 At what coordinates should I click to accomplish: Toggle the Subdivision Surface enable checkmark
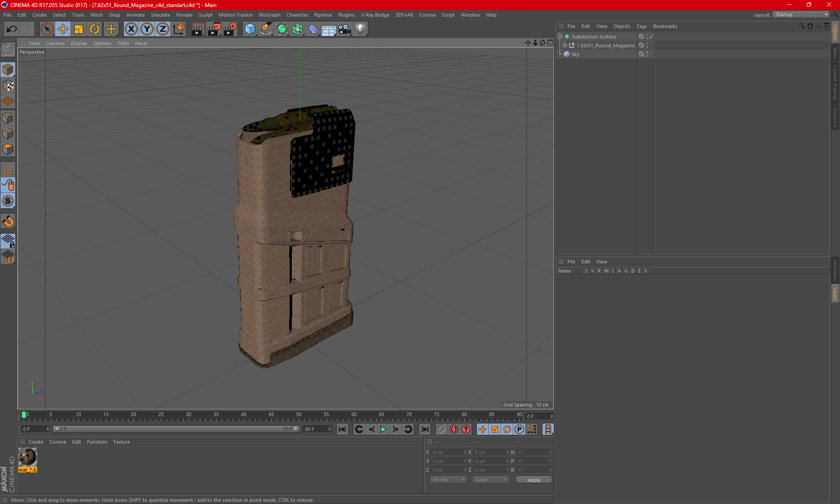[x=651, y=37]
